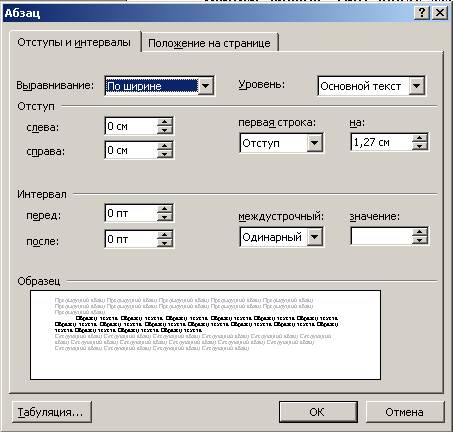Open the первая строка dropdown arrow
This screenshot has height=432, width=453.
click(x=314, y=143)
